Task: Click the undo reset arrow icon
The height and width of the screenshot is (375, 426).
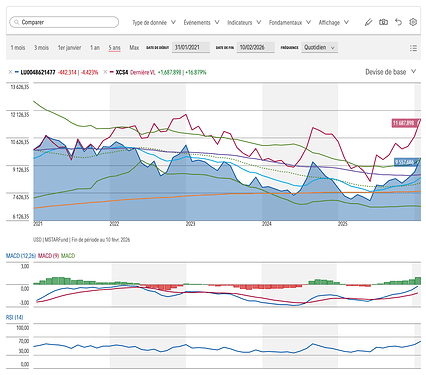Action: click(398, 22)
